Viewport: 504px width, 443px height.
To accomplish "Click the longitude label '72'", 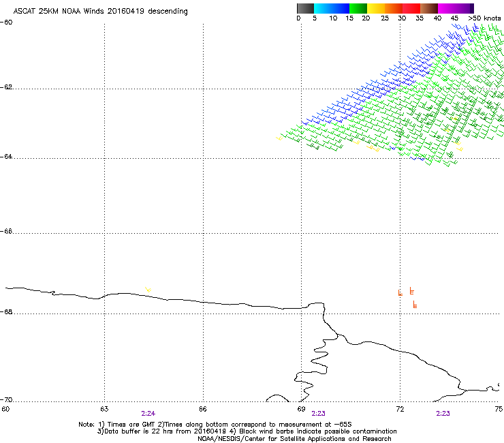I will click(x=400, y=409).
